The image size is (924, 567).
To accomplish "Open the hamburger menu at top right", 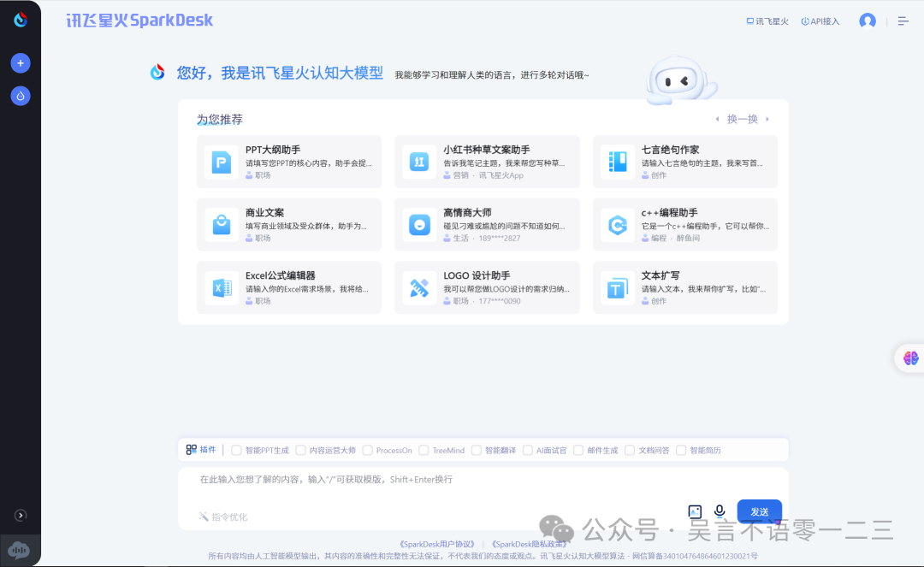I will [x=903, y=21].
